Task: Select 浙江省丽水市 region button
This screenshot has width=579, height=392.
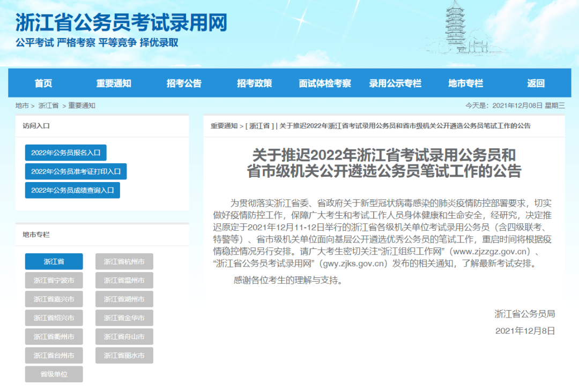Action: coord(124,356)
